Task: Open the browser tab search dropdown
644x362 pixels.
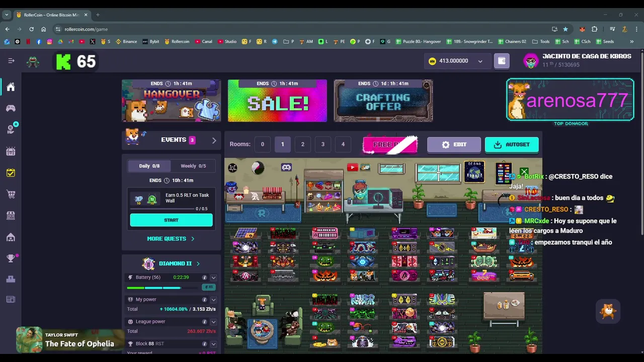Action: click(7, 15)
